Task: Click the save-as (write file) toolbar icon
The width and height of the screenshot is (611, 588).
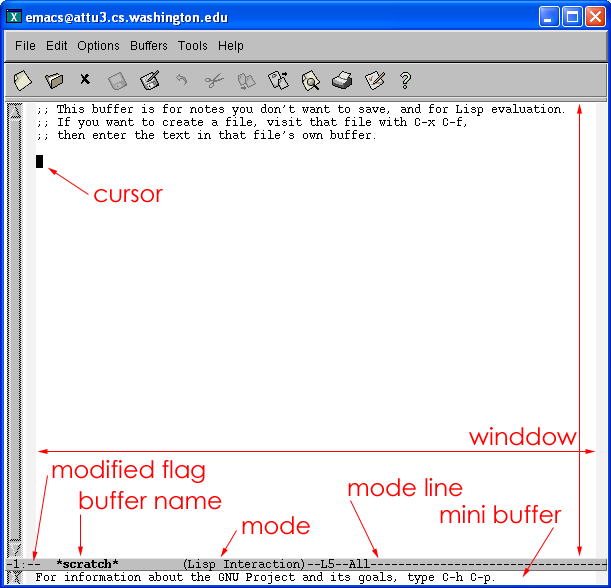Action: click(x=150, y=80)
